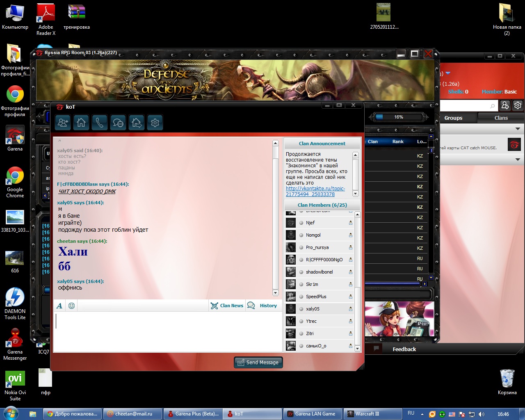Viewport: 525px width, 420px height.
Task: Click the anime characters ad banner
Action: (x=399, y=319)
